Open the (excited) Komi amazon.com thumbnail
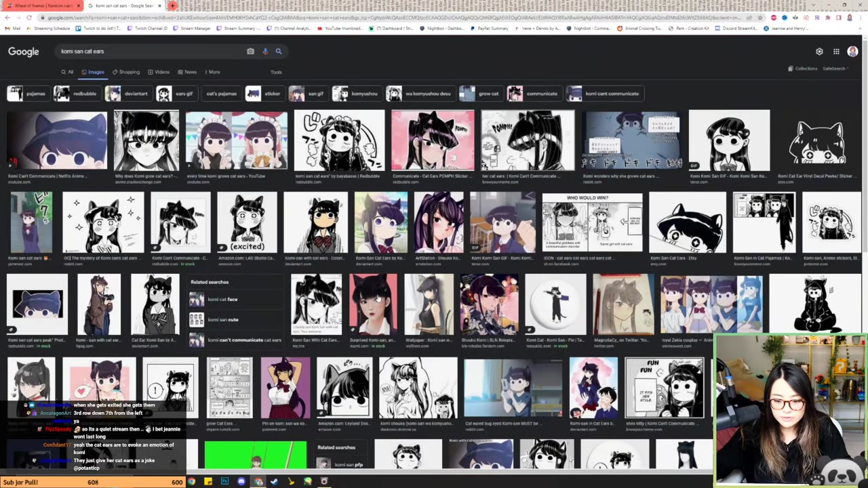This screenshot has width=868, height=488. pyautogui.click(x=247, y=222)
